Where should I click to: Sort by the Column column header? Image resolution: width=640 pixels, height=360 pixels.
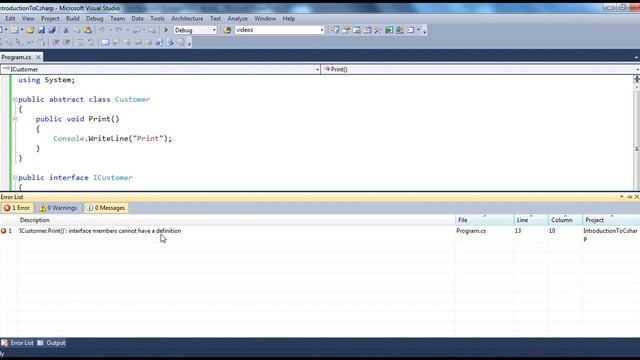coord(565,220)
